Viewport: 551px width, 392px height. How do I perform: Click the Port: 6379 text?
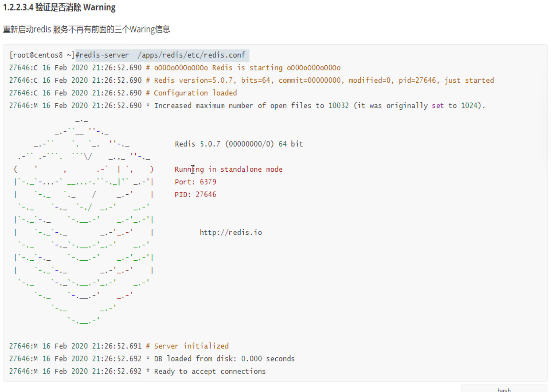pyautogui.click(x=195, y=182)
